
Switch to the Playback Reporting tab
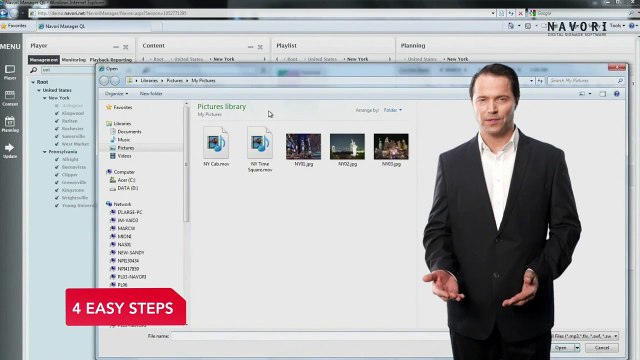click(111, 60)
